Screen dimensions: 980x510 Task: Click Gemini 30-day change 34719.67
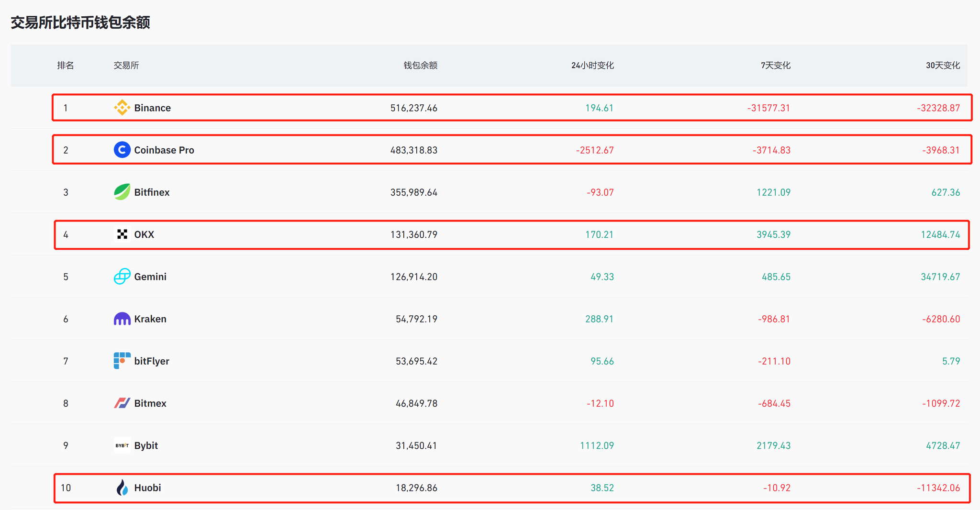(x=940, y=277)
